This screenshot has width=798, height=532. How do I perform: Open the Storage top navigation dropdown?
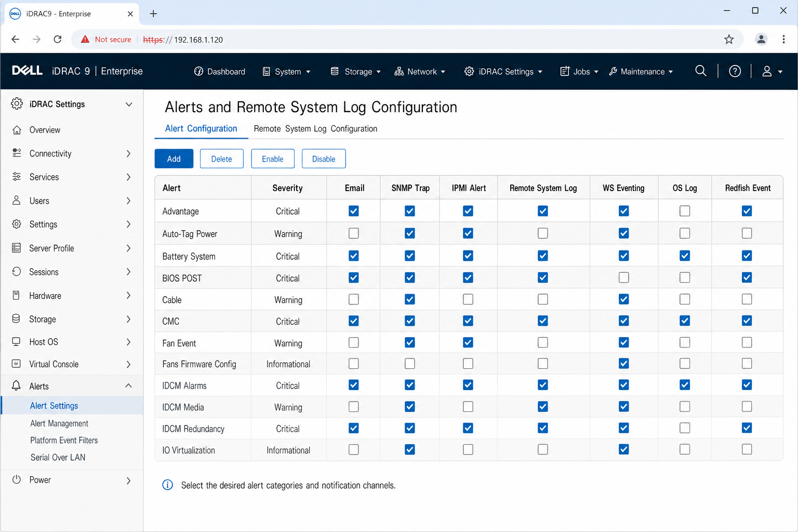point(356,71)
